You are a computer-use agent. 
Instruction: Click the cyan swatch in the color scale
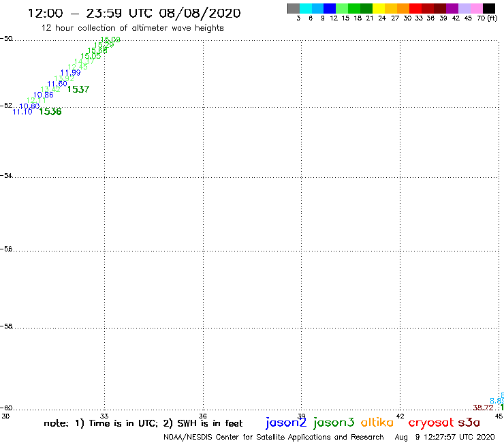306,8
